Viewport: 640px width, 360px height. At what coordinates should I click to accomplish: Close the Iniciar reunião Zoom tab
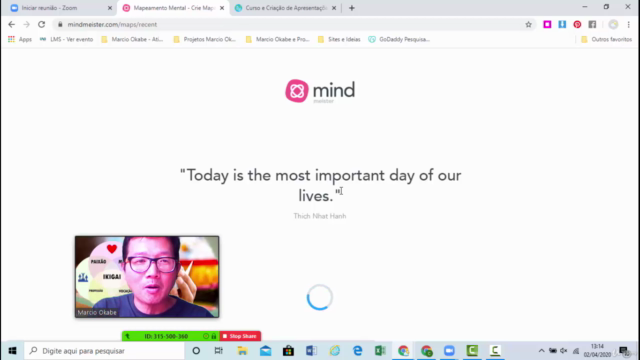[x=110, y=8]
